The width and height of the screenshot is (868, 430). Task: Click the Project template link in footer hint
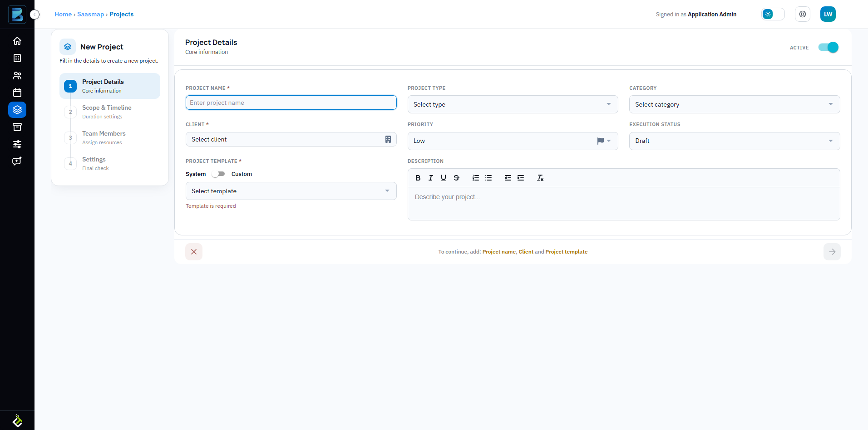566,252
